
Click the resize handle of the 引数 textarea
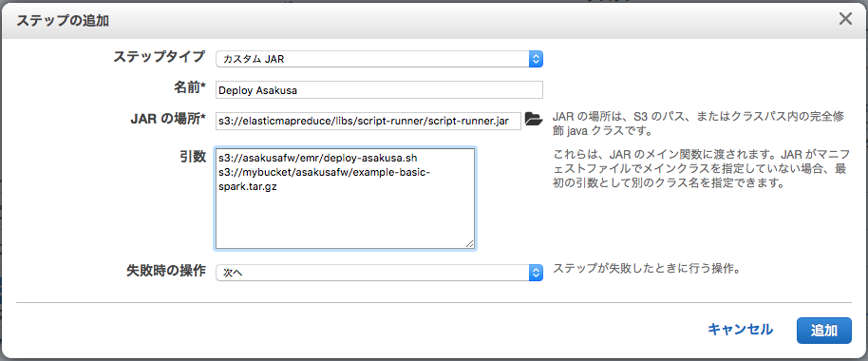pyautogui.click(x=469, y=243)
